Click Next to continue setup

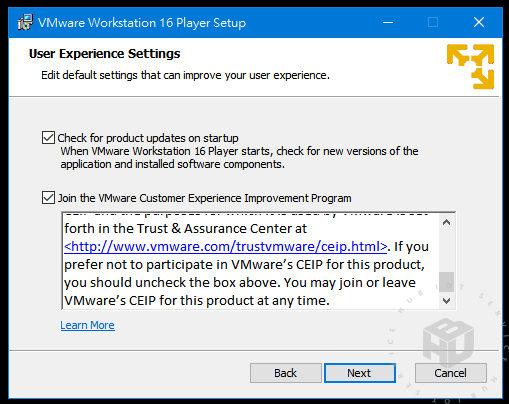pos(360,373)
